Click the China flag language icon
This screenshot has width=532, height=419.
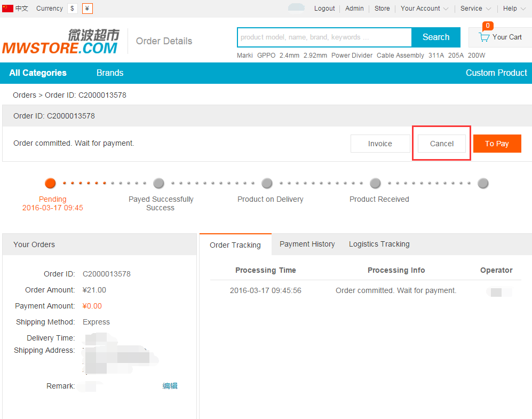point(7,9)
